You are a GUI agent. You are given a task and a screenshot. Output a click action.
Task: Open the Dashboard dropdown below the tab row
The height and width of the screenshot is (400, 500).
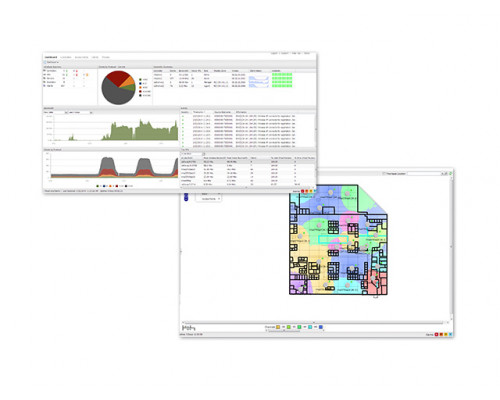(52, 62)
